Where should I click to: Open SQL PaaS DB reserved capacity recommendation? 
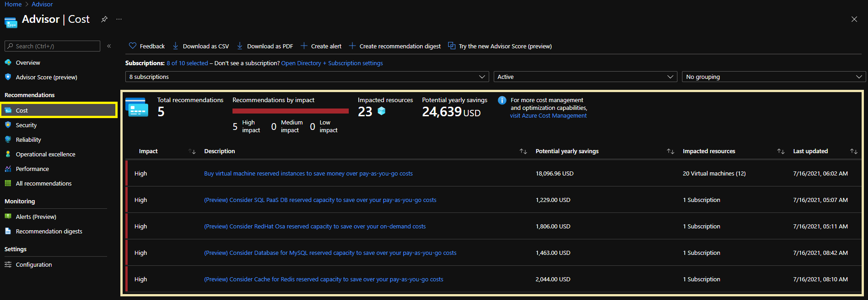(x=320, y=200)
